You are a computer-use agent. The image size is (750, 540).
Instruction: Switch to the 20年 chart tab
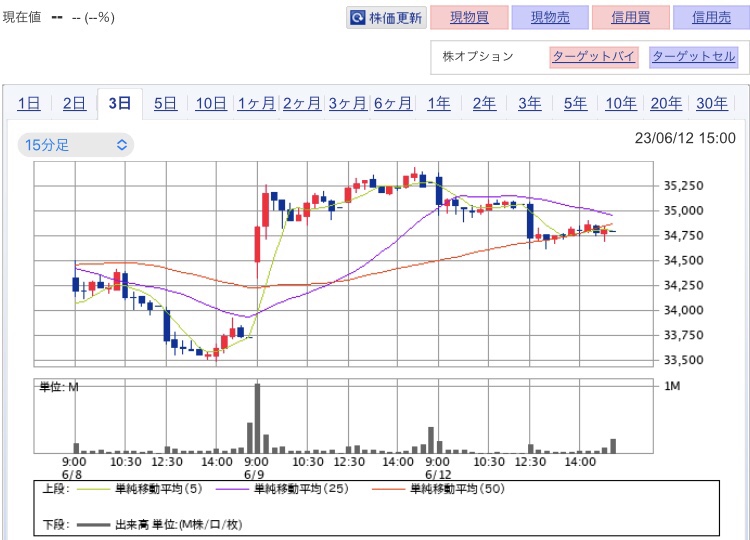click(x=666, y=103)
